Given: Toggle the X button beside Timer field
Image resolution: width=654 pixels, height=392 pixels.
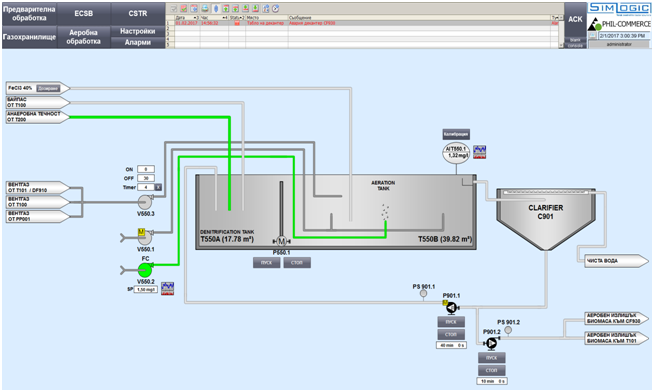Looking at the screenshot, I should click(158, 187).
